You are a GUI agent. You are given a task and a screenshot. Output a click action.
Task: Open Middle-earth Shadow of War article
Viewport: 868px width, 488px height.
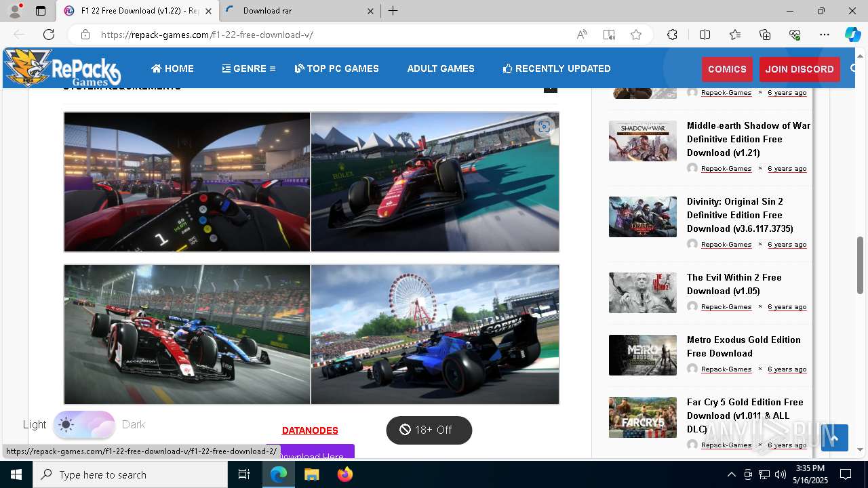(749, 139)
